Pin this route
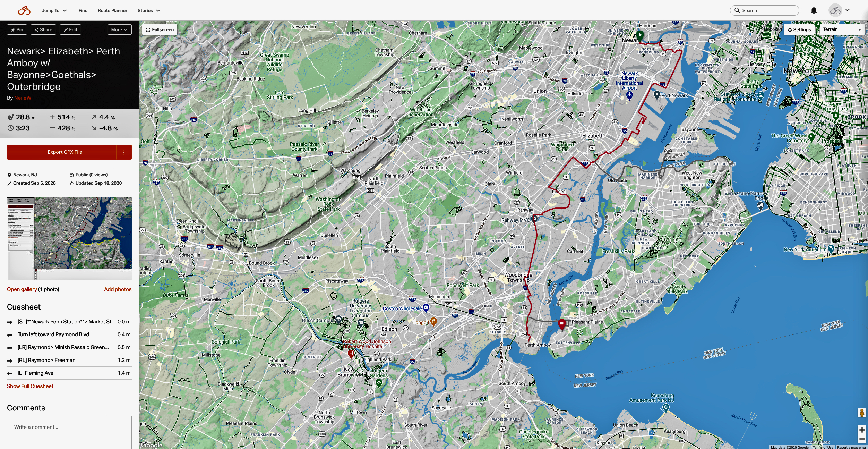This screenshot has width=868, height=449. point(17,29)
